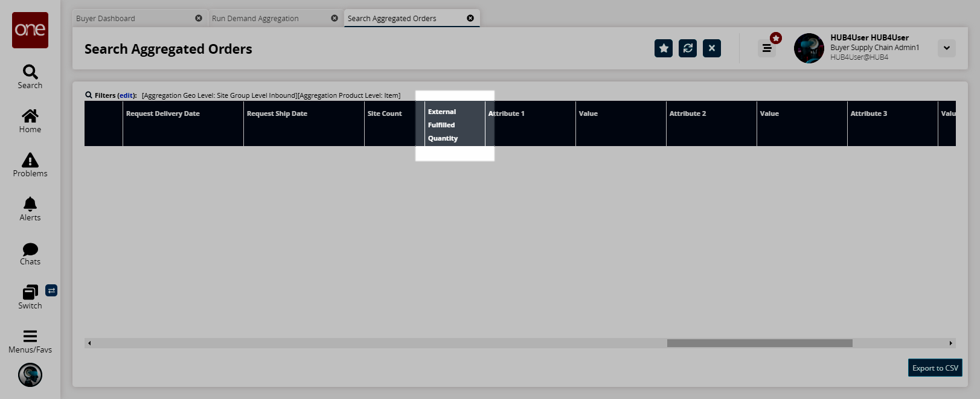Viewport: 980px width, 399px height.
Task: Open the header list menu icon
Action: (767, 48)
